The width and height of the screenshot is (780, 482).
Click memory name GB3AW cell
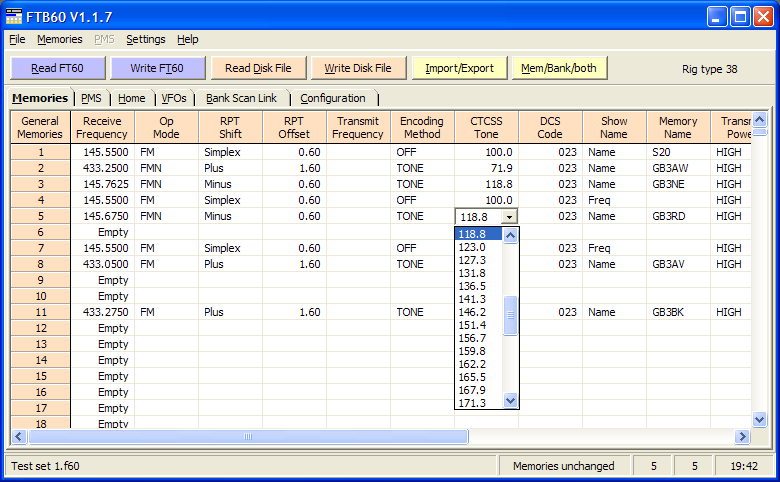pyautogui.click(x=678, y=168)
